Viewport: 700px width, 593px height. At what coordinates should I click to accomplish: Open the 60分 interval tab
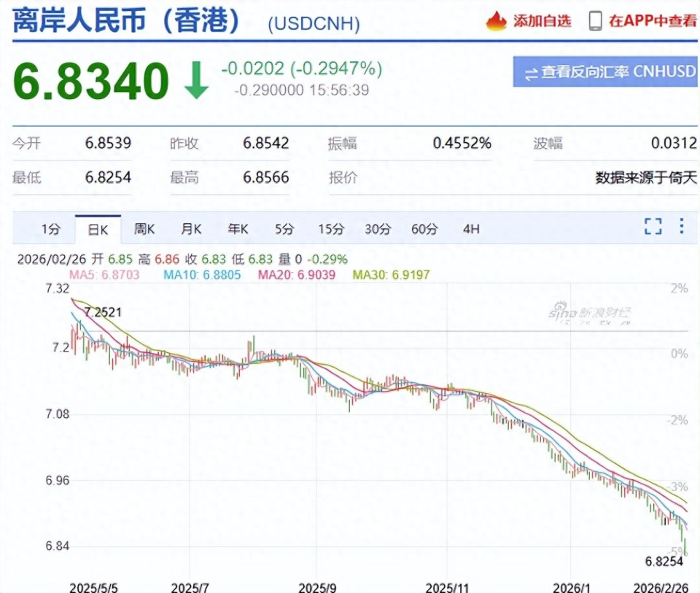(424, 228)
